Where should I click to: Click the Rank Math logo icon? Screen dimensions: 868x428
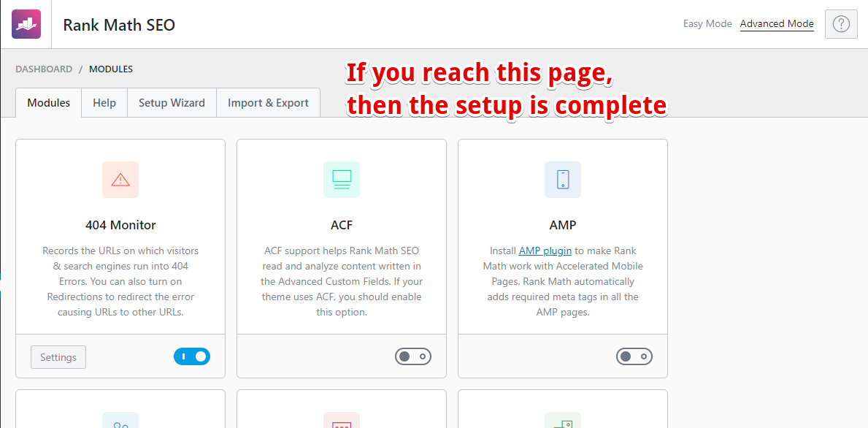click(26, 24)
